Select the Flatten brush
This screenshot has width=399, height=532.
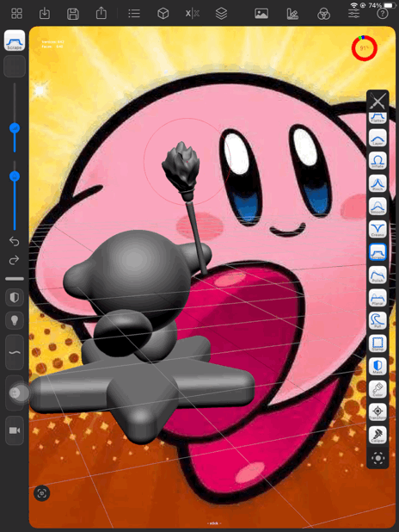tap(378, 118)
